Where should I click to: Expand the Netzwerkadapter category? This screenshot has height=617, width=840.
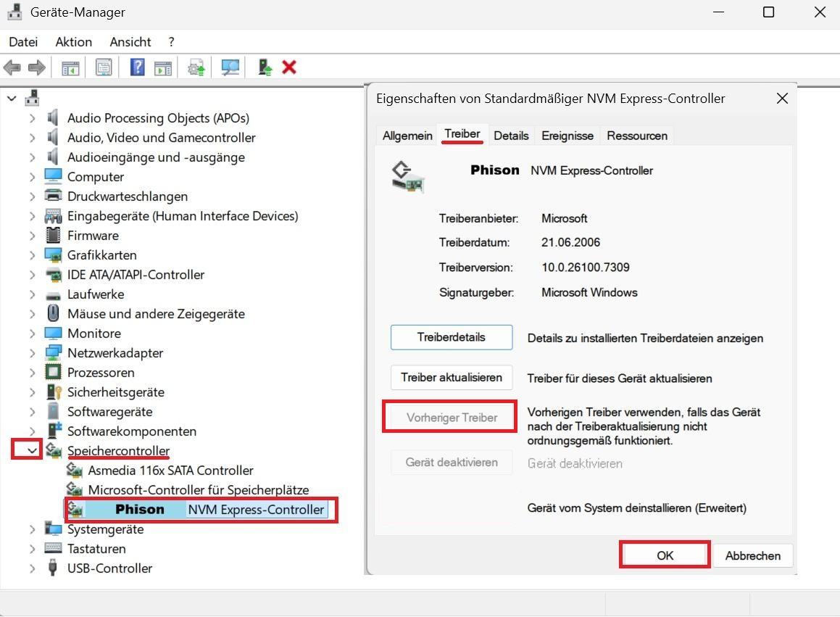click(32, 352)
